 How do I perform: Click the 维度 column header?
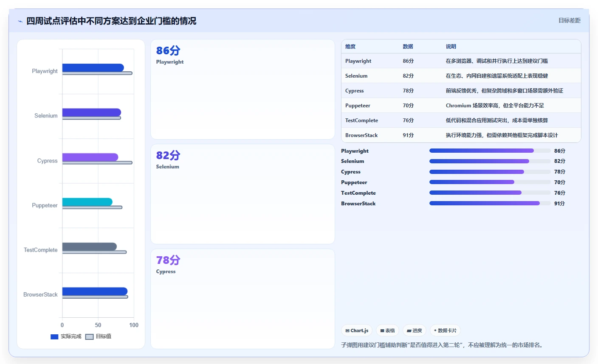(350, 47)
